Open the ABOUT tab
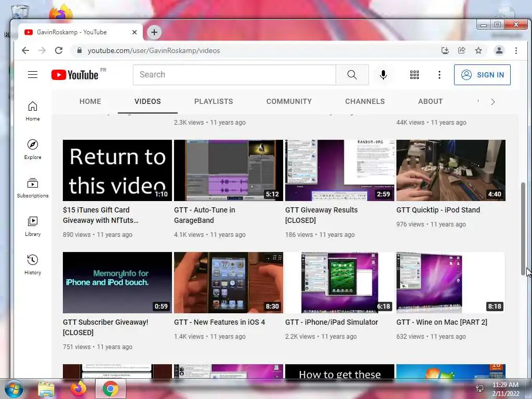This screenshot has height=399, width=532. click(x=431, y=101)
